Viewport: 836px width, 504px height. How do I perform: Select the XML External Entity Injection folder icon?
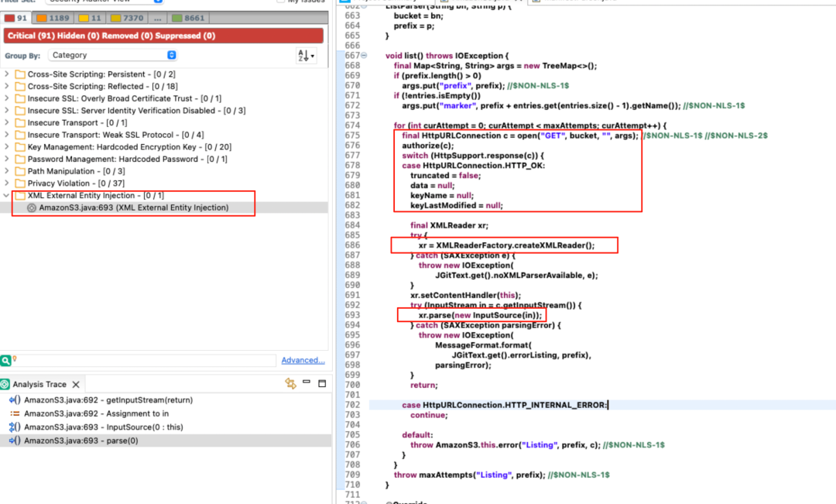(20, 196)
